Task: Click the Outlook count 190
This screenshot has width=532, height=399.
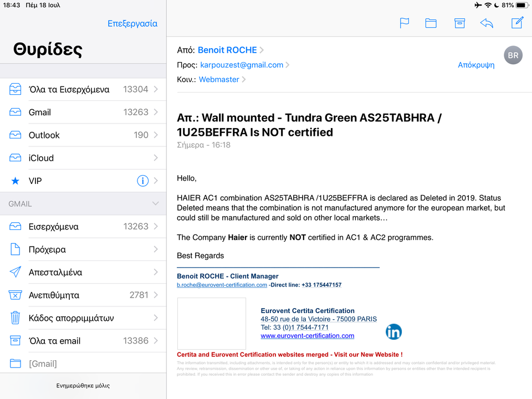Action: tap(141, 135)
